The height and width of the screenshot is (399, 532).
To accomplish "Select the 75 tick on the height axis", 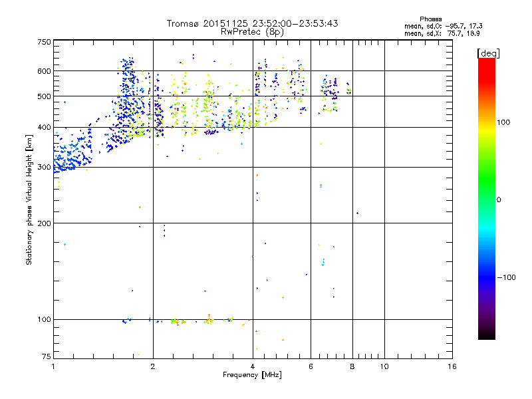I will pos(46,358).
